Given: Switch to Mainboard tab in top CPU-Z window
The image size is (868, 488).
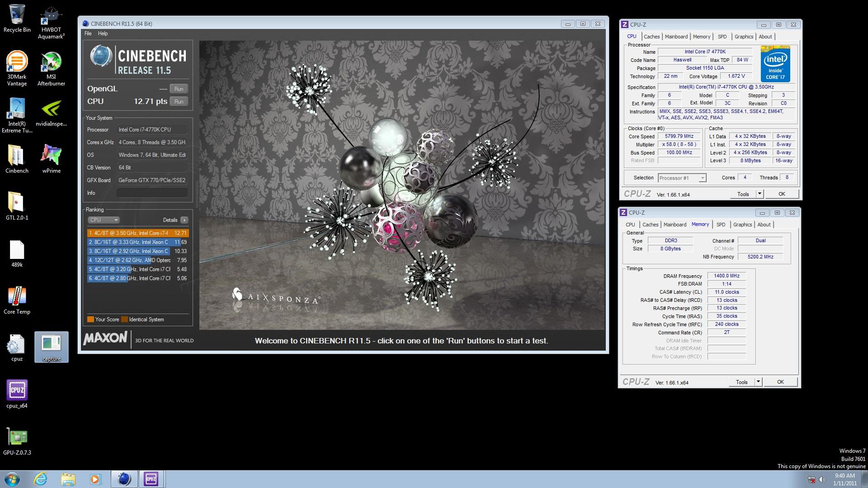Looking at the screenshot, I should pyautogui.click(x=676, y=37).
